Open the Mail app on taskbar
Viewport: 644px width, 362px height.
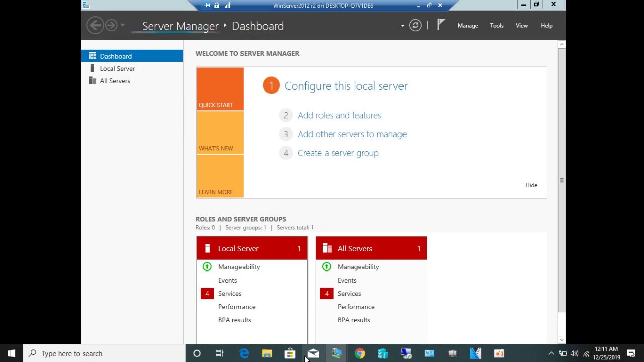click(313, 353)
